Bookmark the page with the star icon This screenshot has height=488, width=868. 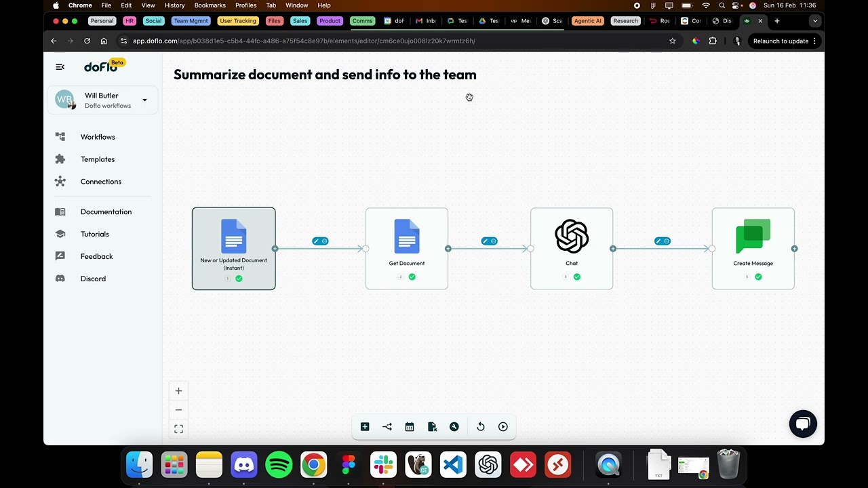click(x=672, y=41)
